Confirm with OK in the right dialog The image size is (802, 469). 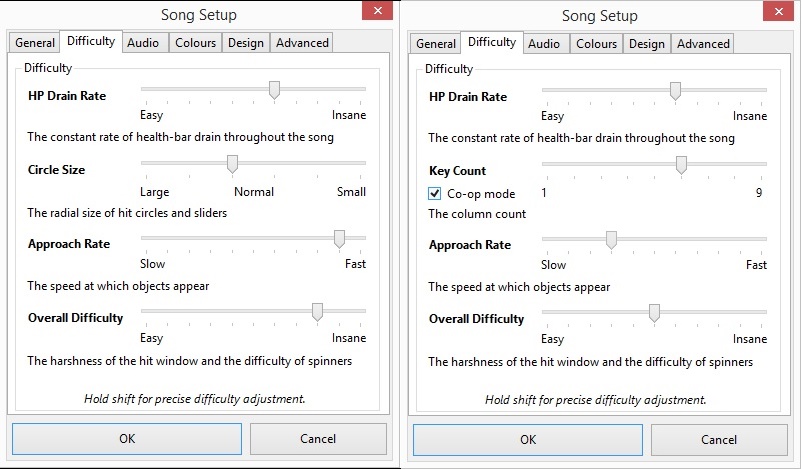(x=527, y=439)
